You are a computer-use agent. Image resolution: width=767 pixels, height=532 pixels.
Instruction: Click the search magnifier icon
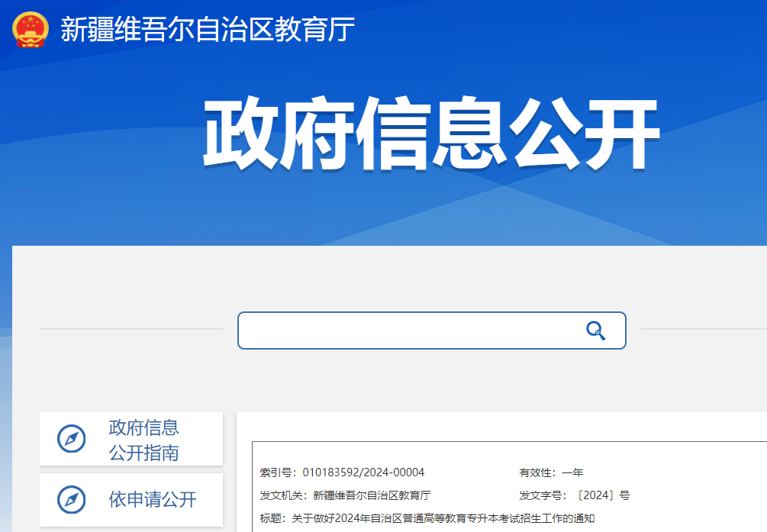click(x=595, y=330)
